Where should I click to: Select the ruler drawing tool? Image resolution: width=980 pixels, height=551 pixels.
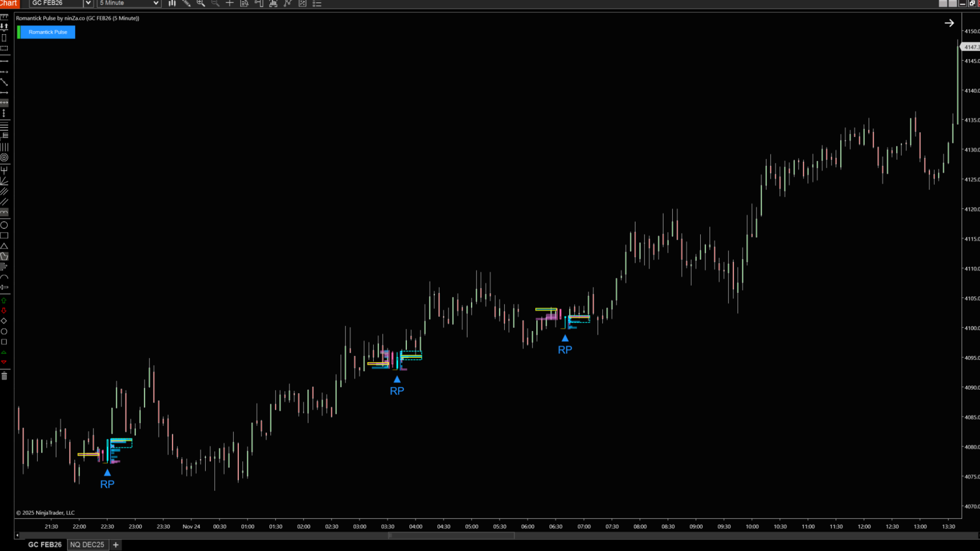coord(4,17)
